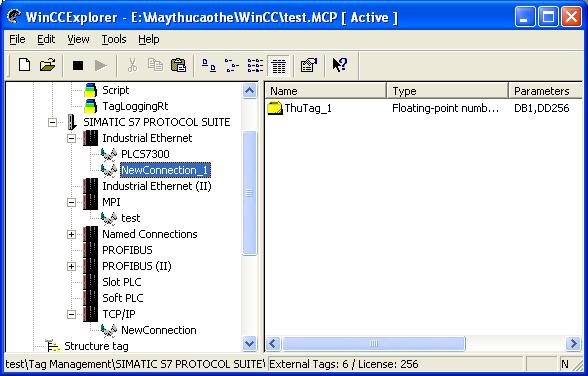Click the DB1,DD256 parameters cell

click(x=542, y=108)
